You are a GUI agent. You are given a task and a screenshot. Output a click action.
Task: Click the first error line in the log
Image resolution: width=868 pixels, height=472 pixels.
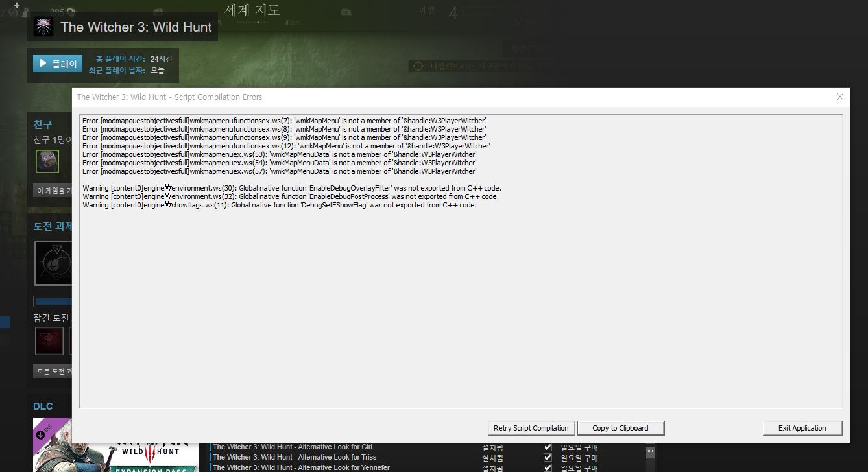(x=284, y=121)
